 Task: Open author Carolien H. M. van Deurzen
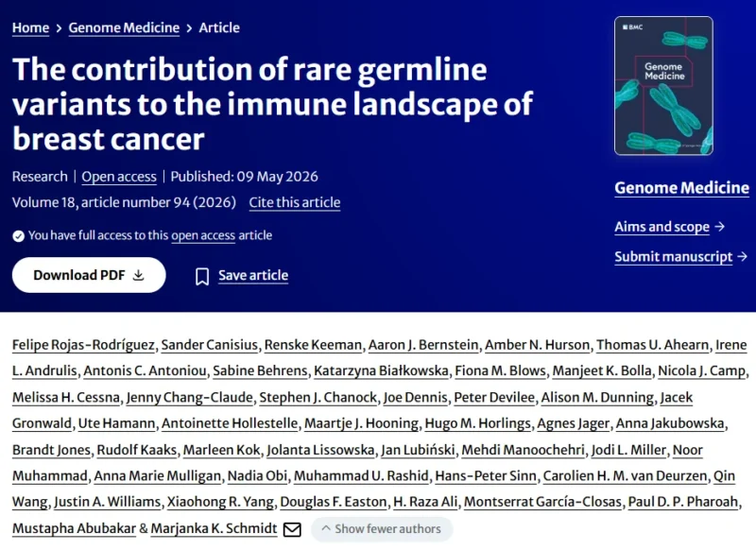625,476
